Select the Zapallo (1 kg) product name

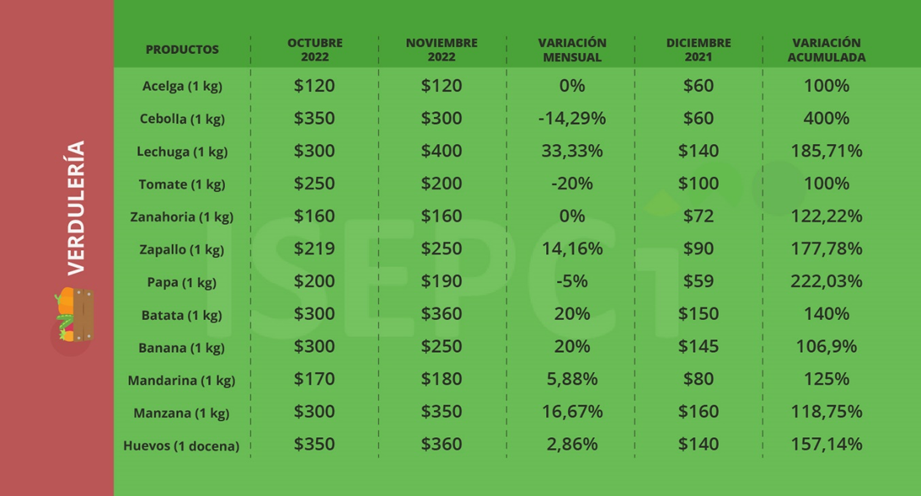point(182,250)
